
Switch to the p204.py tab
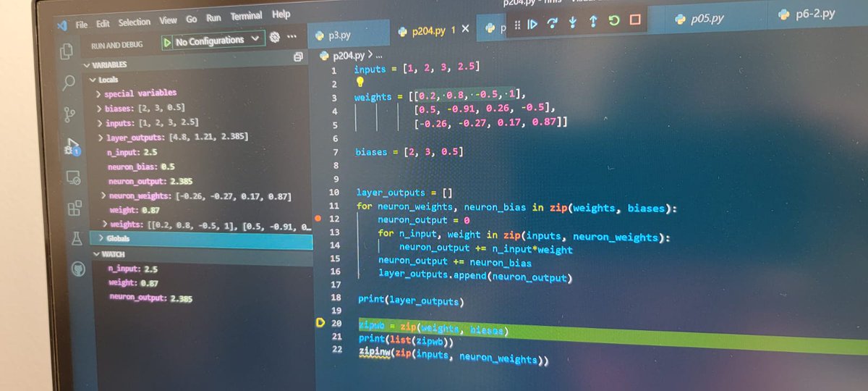coord(433,30)
